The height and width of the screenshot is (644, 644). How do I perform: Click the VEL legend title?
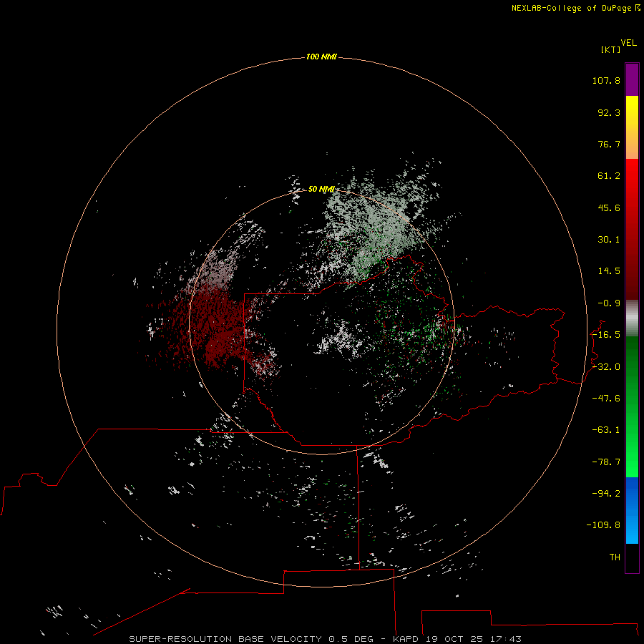point(628,43)
